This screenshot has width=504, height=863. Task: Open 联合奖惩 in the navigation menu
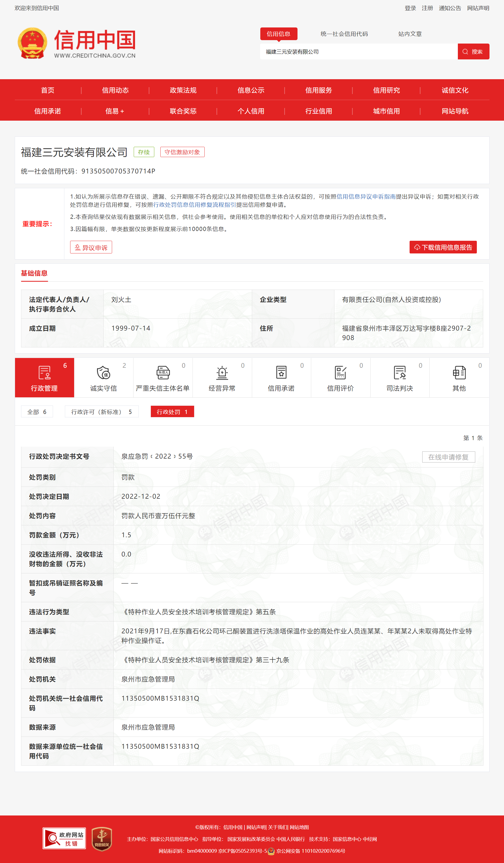click(183, 111)
